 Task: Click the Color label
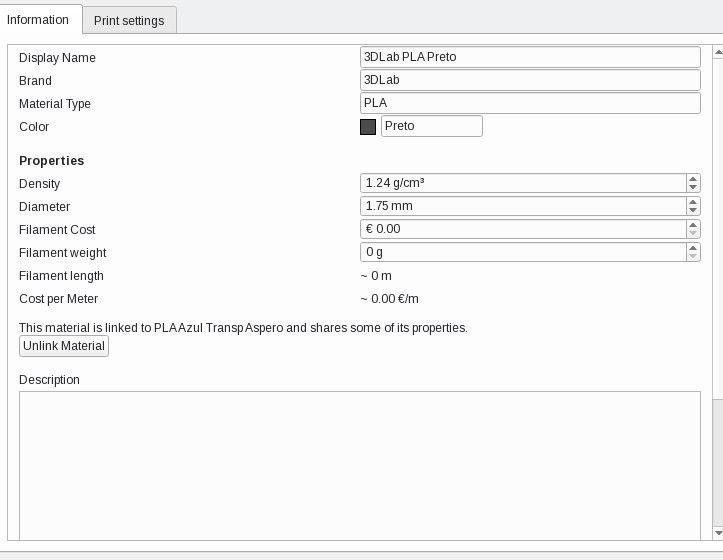(34, 126)
